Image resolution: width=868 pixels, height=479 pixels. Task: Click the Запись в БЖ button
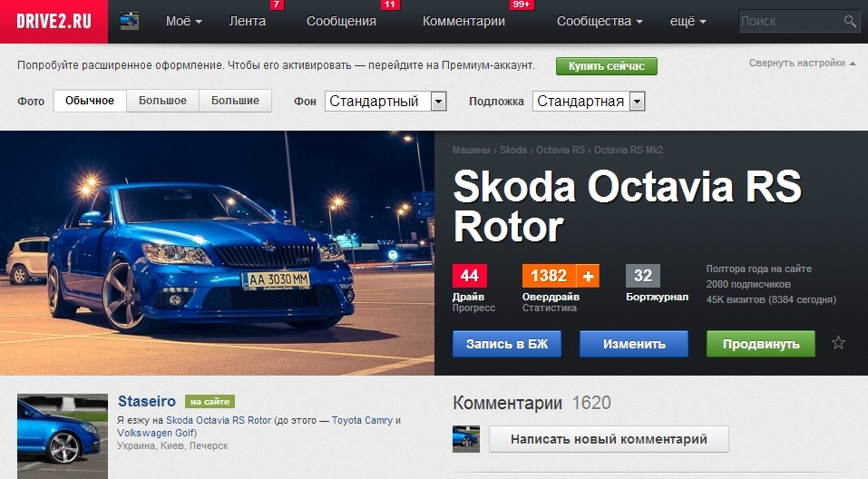pos(507,344)
